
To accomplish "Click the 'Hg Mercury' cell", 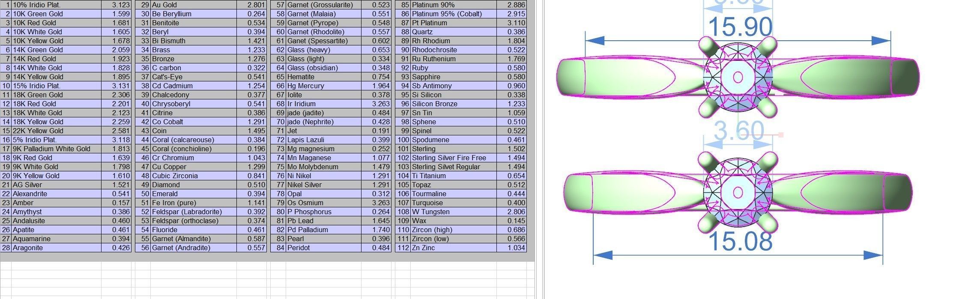I will coord(324,86).
